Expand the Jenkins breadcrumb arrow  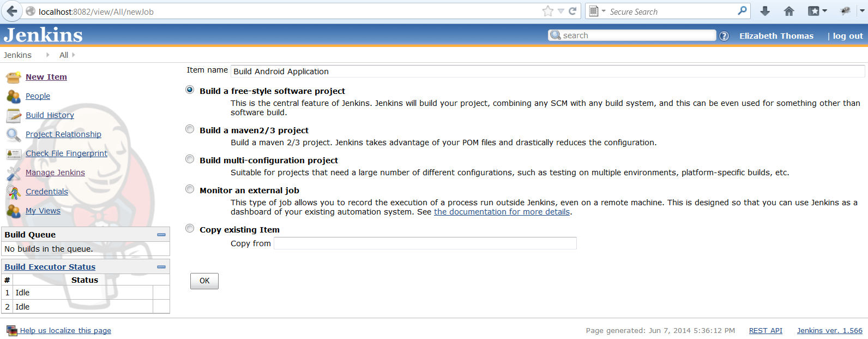47,55
